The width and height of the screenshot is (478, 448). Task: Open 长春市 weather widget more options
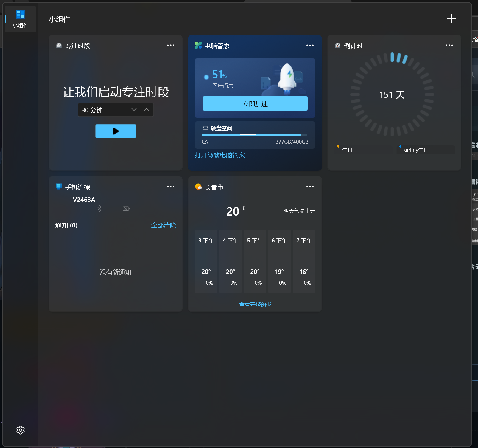click(x=310, y=187)
